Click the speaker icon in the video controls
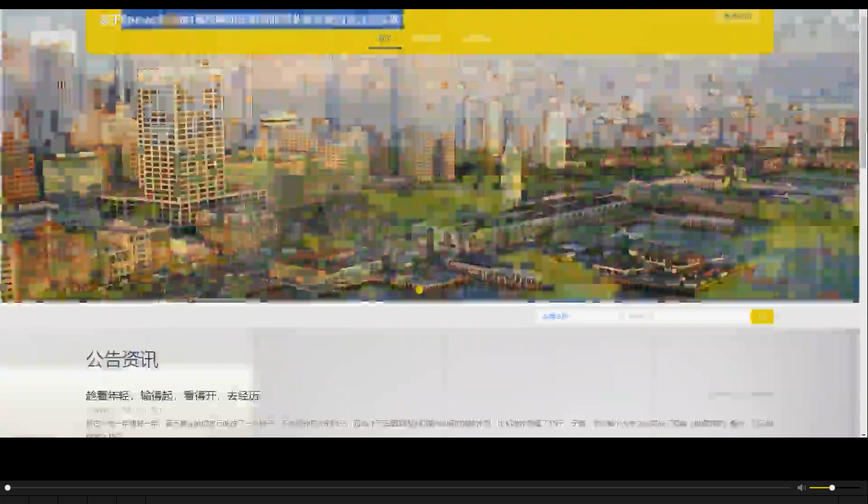This screenshot has width=868, height=504. [800, 487]
